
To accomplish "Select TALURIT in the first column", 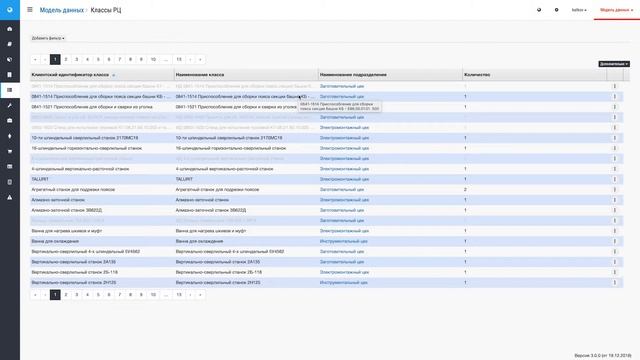I will (40, 179).
